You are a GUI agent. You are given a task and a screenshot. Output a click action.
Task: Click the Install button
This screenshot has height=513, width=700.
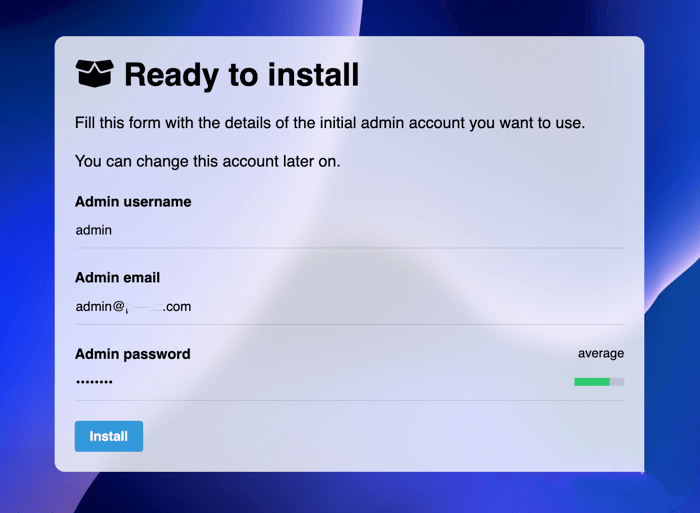pos(109,436)
